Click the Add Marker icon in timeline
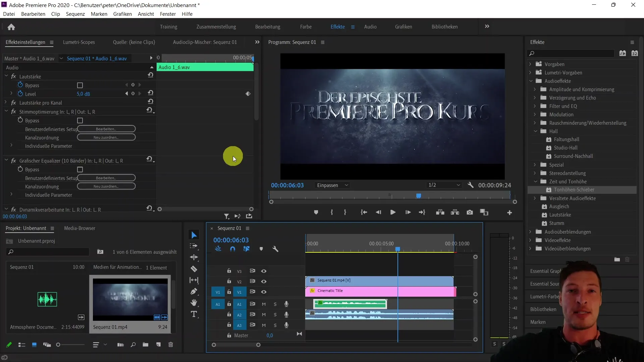The height and width of the screenshot is (362, 644). 261,249
